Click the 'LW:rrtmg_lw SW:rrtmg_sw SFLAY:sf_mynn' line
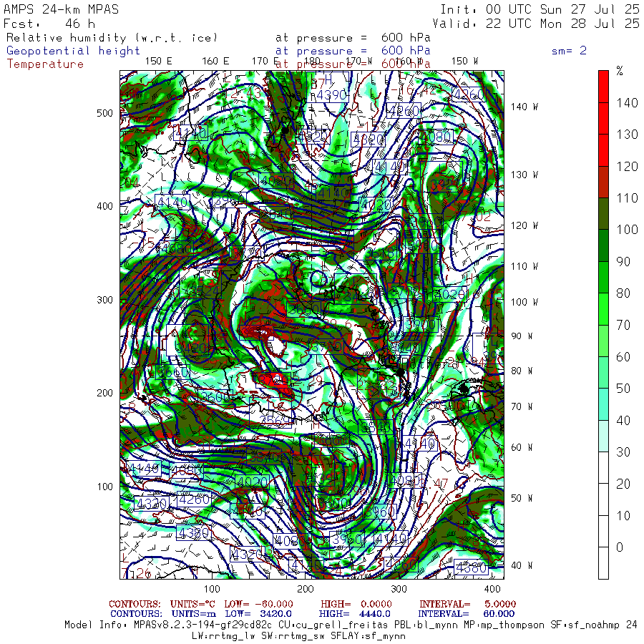The width and height of the screenshot is (644, 644). (x=298, y=636)
